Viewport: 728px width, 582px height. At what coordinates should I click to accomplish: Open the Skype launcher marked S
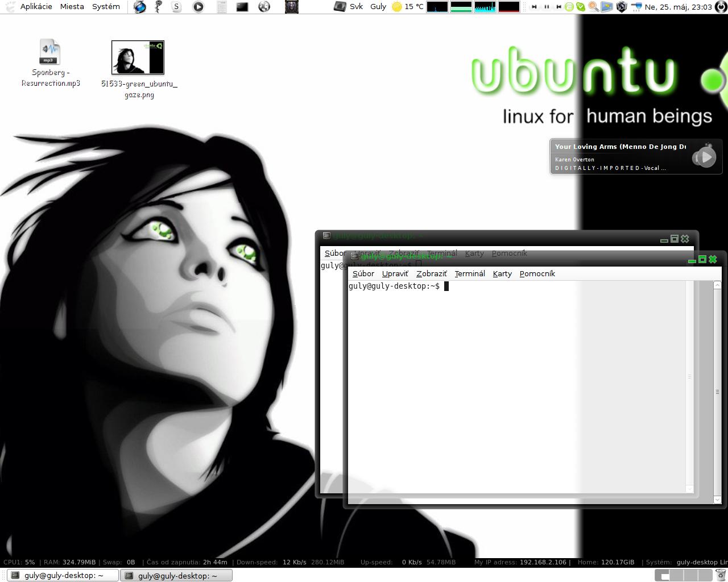pos(176,7)
